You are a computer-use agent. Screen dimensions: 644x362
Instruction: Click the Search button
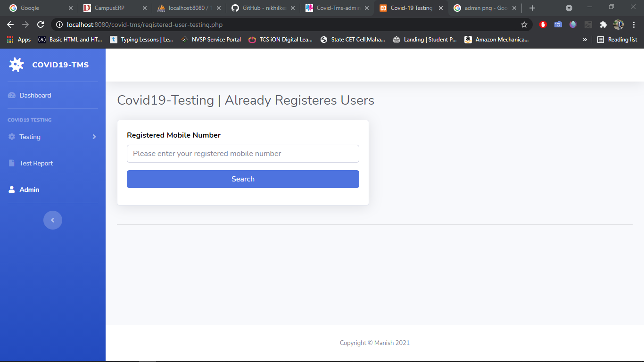tap(242, 179)
